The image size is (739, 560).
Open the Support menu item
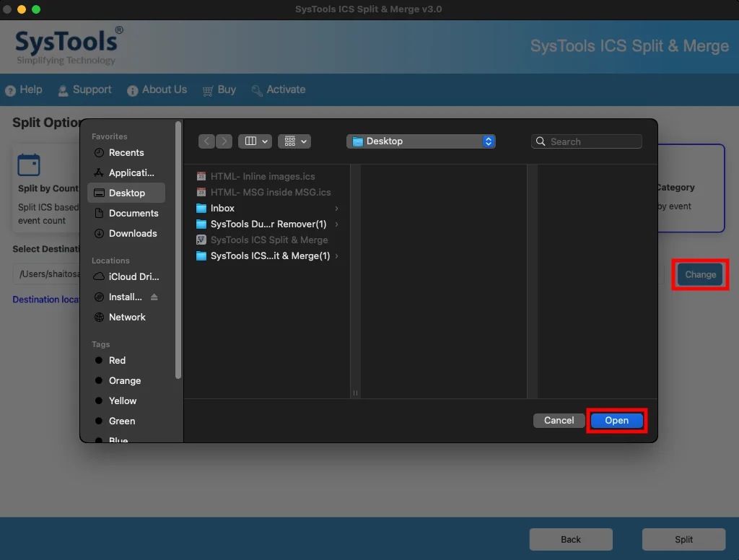(x=85, y=90)
